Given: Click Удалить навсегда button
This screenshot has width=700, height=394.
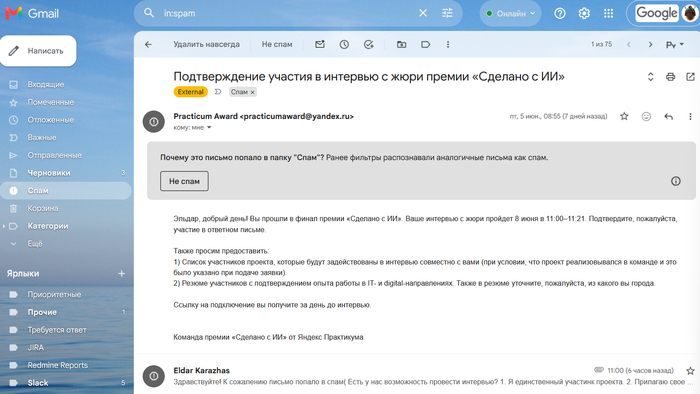Looking at the screenshot, I should pyautogui.click(x=206, y=44).
